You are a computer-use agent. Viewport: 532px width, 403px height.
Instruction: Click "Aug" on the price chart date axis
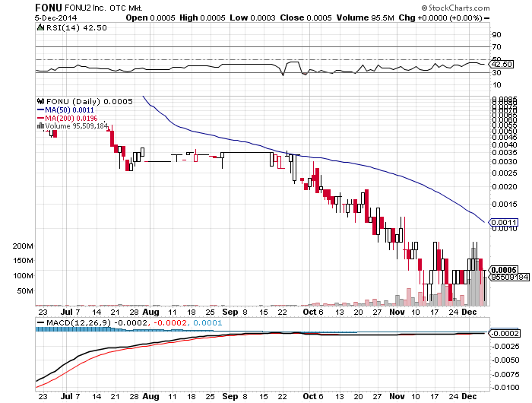pos(150,312)
